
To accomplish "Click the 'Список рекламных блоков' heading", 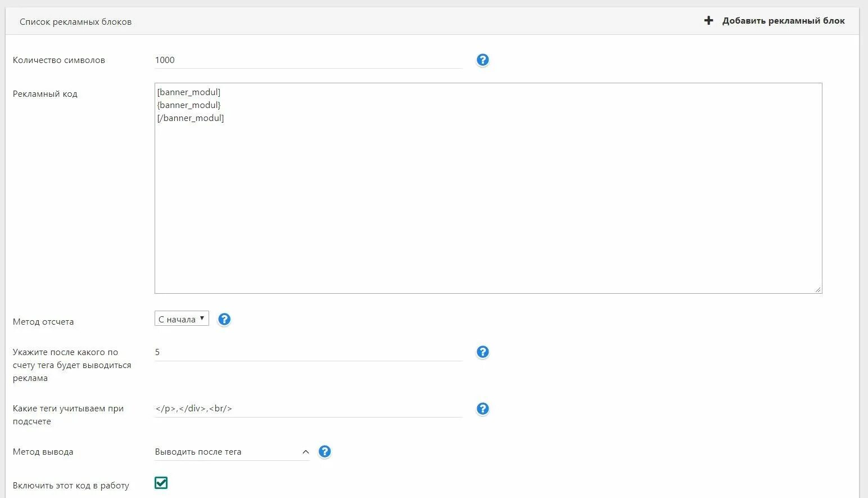I will pos(75,22).
